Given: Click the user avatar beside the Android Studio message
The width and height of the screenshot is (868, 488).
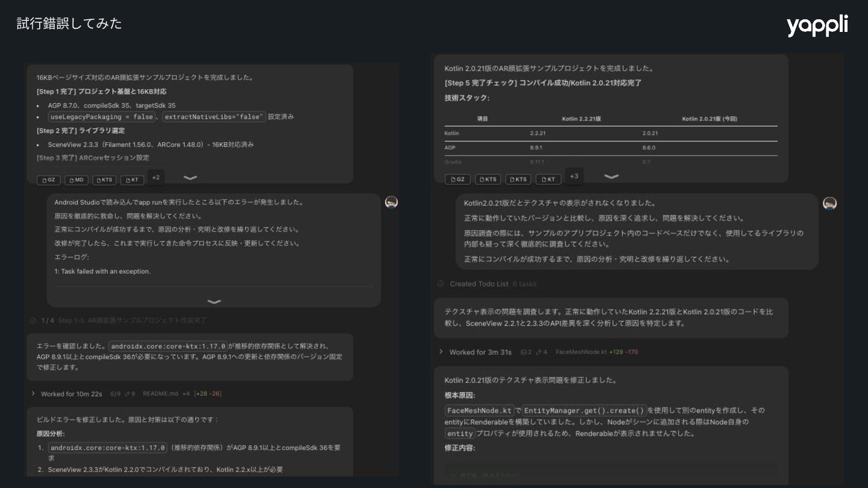Looking at the screenshot, I should click(391, 202).
